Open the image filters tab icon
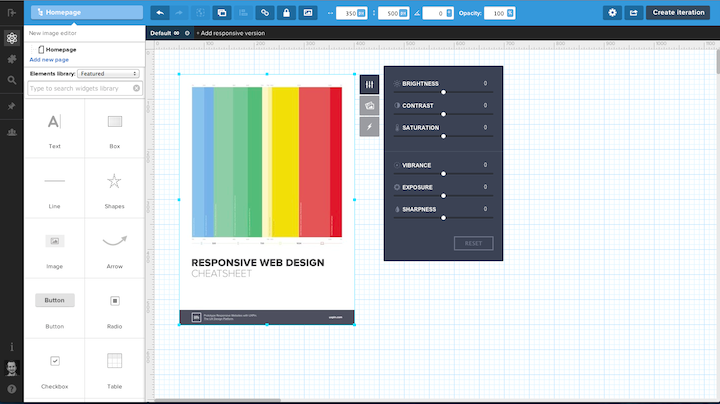720x404 pixels. point(369,106)
